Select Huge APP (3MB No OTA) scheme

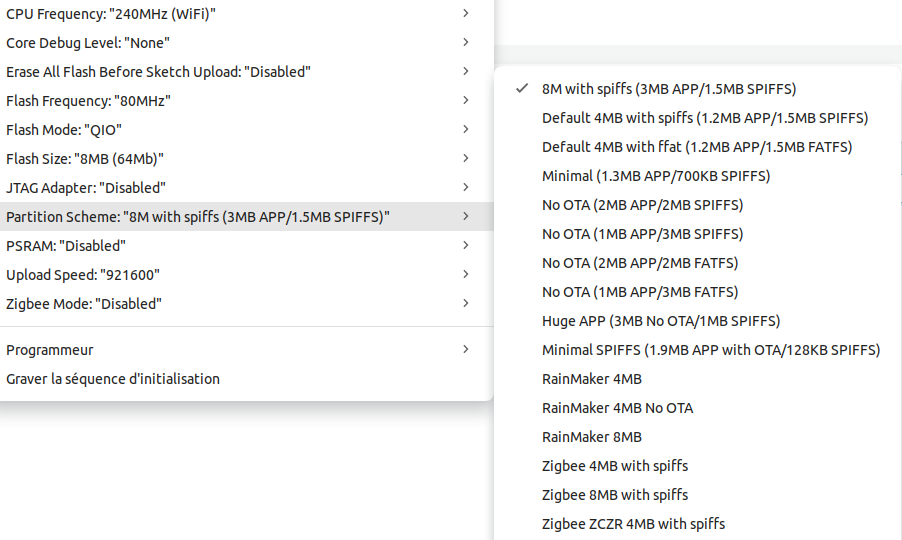click(660, 321)
